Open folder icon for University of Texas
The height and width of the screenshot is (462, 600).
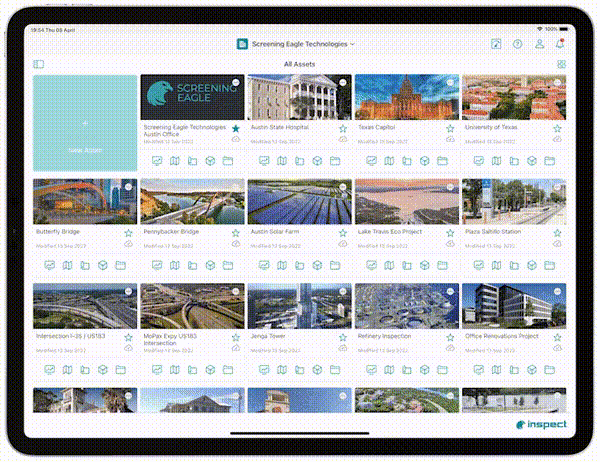point(549,161)
